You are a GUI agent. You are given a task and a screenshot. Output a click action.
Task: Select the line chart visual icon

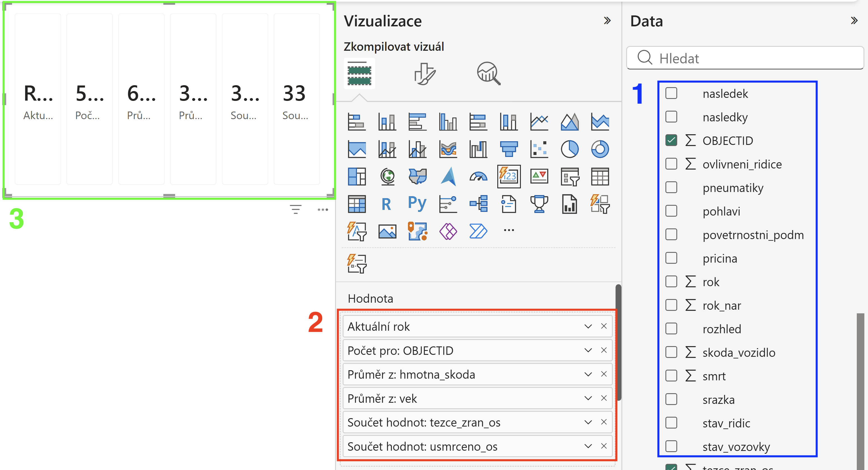539,121
